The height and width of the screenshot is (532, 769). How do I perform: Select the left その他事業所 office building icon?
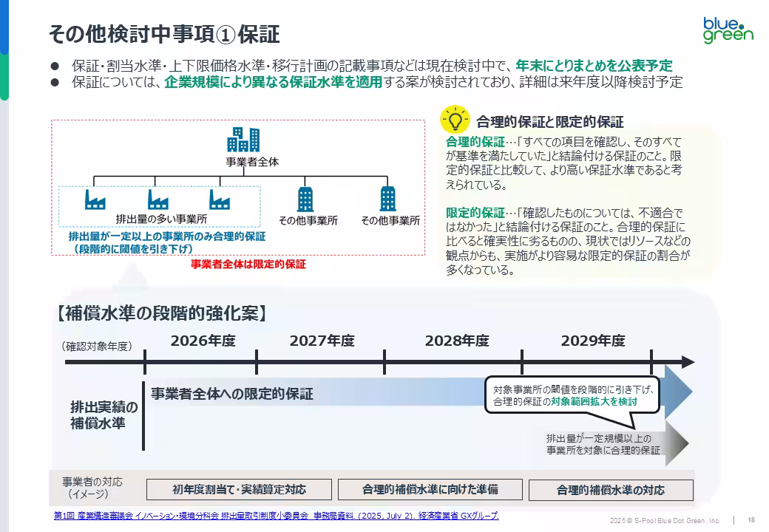click(305, 199)
